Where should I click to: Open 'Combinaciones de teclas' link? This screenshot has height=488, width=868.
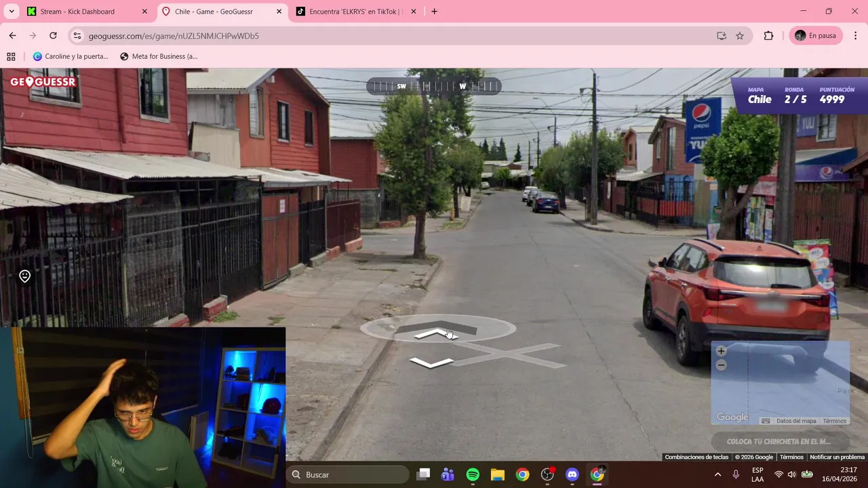click(x=696, y=457)
